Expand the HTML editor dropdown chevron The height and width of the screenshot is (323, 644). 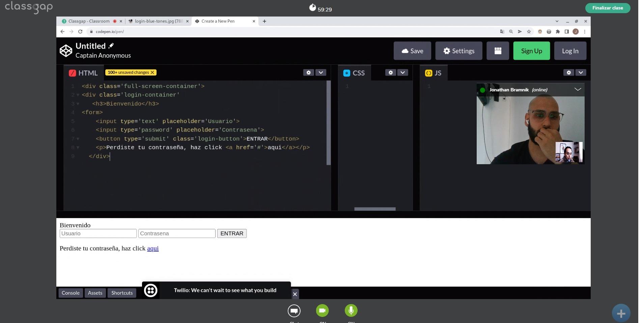[321, 72]
